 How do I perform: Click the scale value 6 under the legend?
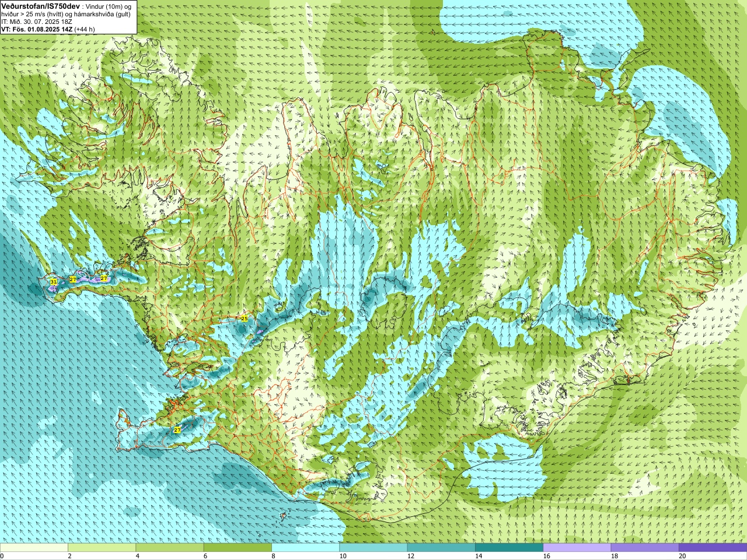[x=205, y=556]
